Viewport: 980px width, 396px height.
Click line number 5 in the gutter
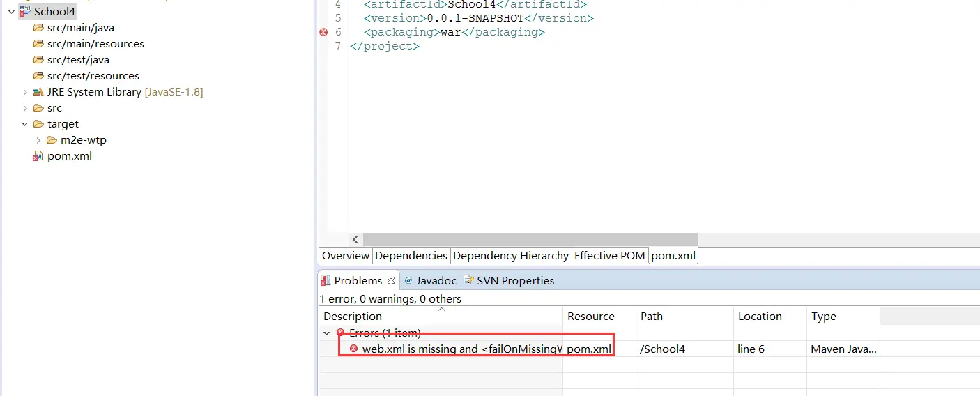338,18
